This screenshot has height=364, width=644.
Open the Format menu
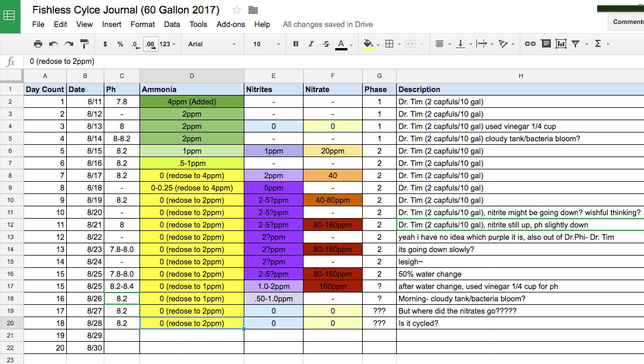(x=142, y=25)
